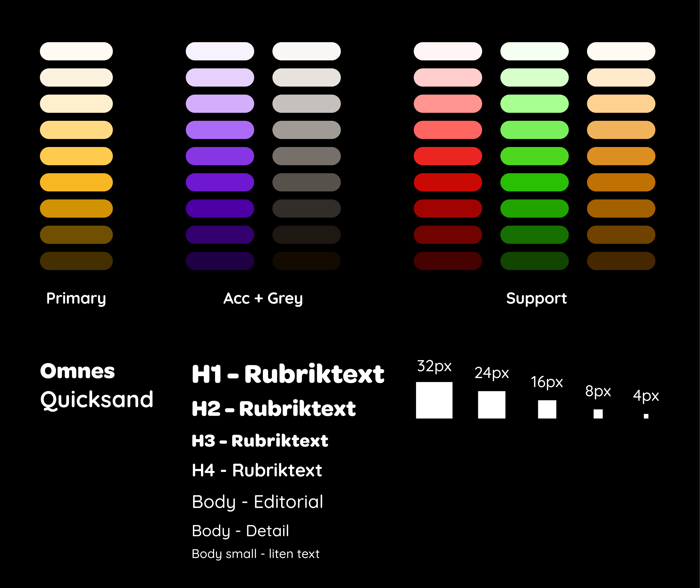Viewport: 700px width, 588px height.
Task: Choose the darkest purple accent swatch
Action: (x=220, y=261)
